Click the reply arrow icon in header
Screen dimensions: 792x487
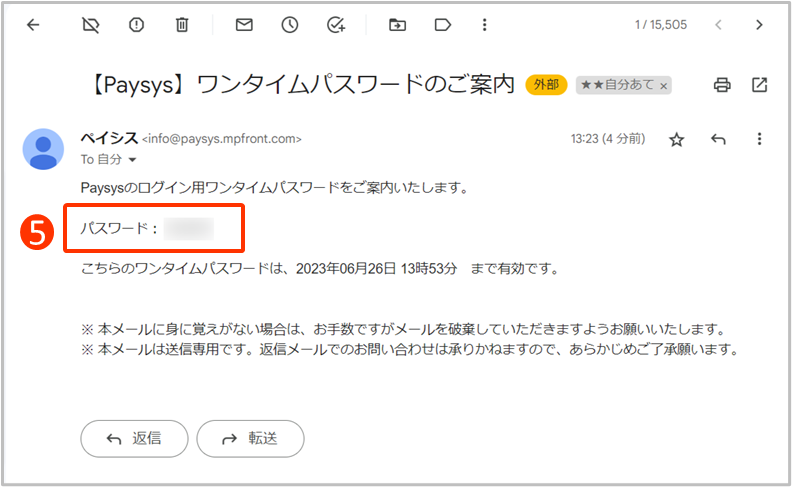coord(717,139)
